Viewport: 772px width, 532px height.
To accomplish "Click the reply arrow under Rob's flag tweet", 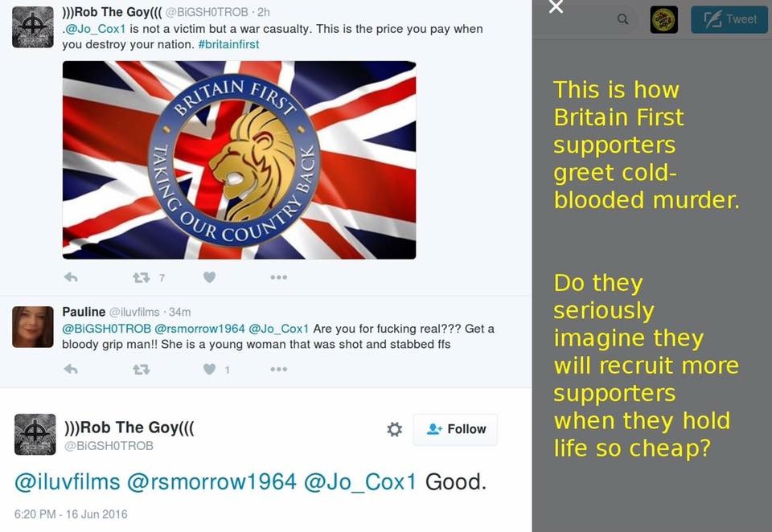I will pyautogui.click(x=71, y=277).
